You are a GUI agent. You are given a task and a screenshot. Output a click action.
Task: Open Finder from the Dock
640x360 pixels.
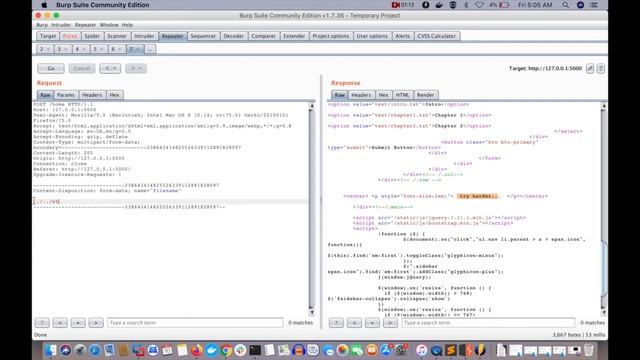point(51,350)
